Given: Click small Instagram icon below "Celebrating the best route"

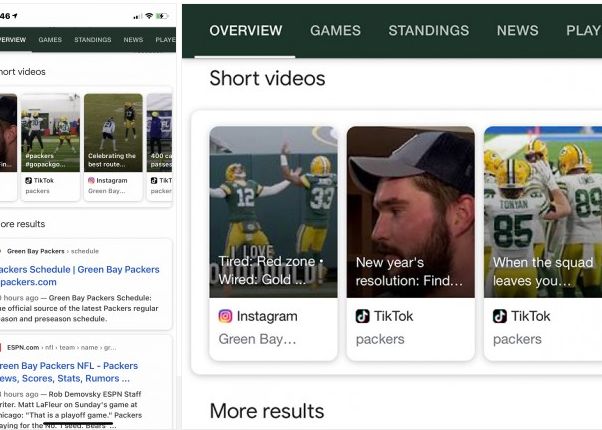Looking at the screenshot, I should coord(92,180).
